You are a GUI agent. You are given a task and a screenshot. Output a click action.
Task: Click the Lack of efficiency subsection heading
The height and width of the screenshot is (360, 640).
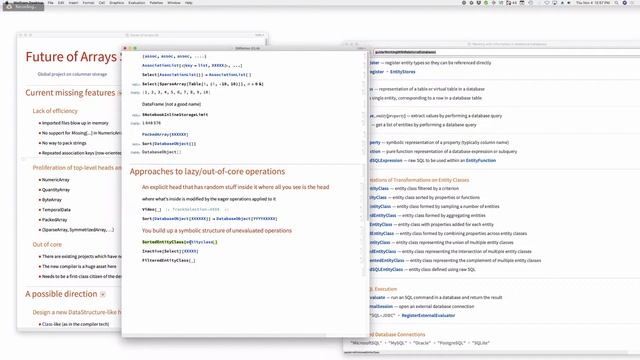tap(55, 111)
